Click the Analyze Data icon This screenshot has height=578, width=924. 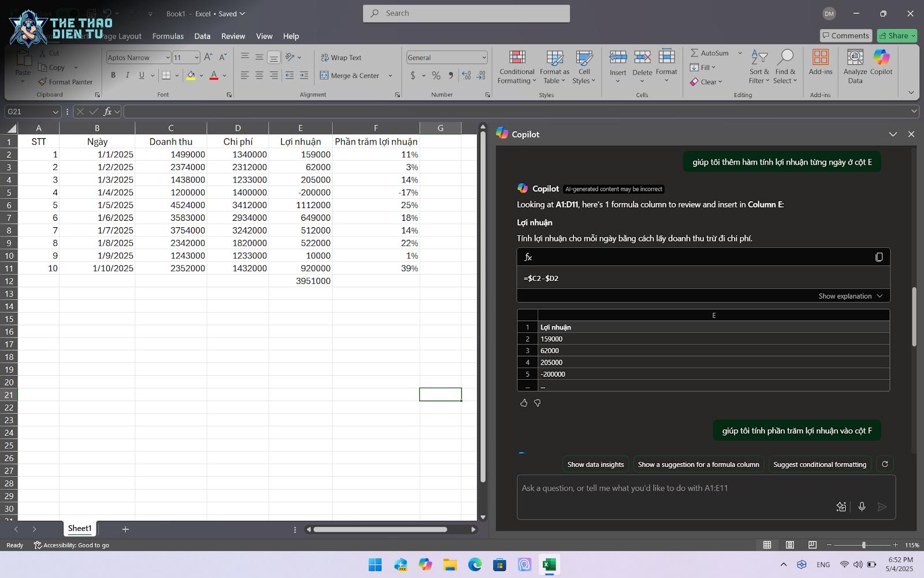855,57
